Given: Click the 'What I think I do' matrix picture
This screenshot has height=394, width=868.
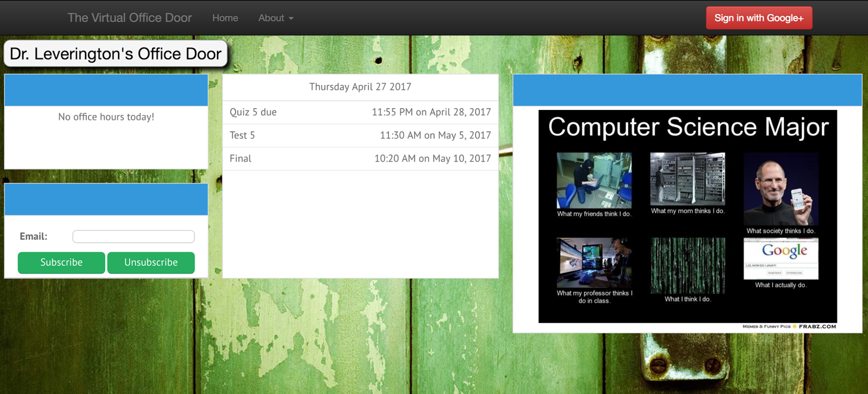Looking at the screenshot, I should click(x=687, y=266).
